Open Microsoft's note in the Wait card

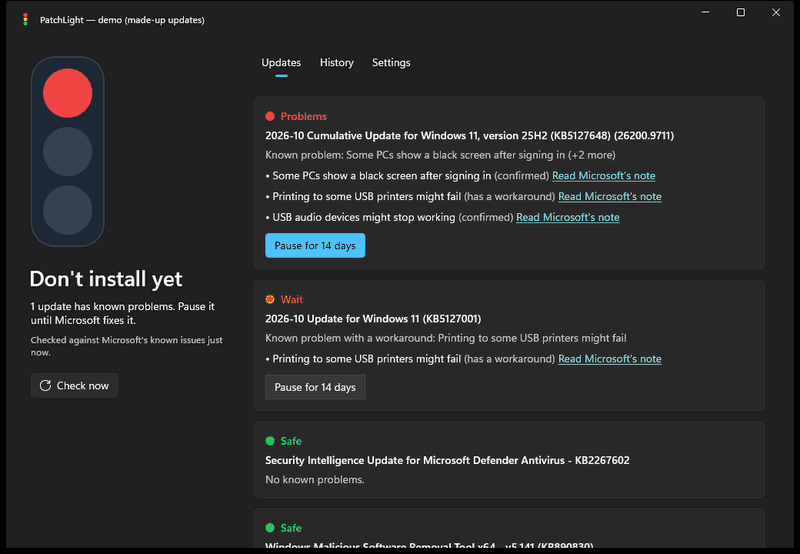tap(610, 359)
